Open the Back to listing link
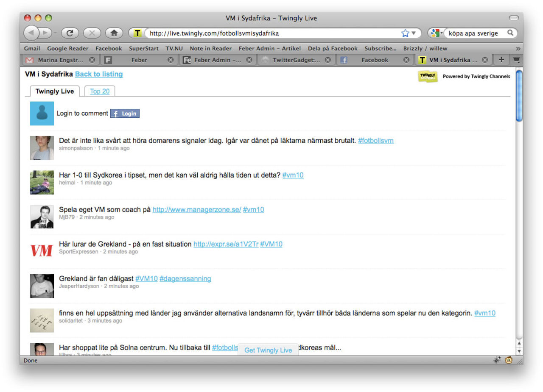 99,74
